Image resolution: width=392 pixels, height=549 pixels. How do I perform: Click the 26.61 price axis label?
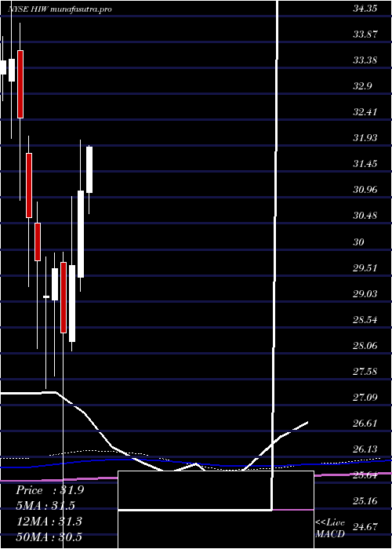coord(365,424)
